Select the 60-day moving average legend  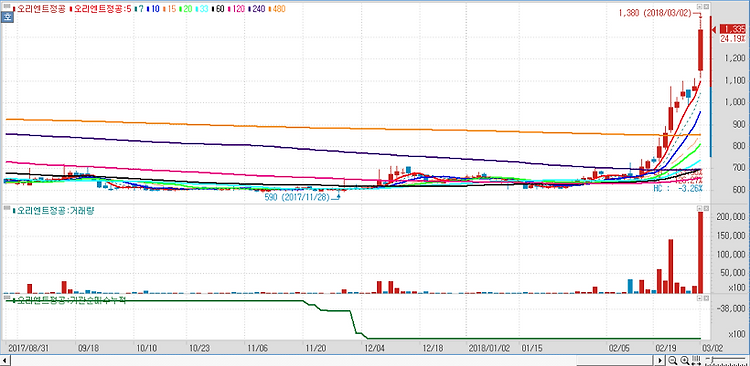pos(219,8)
